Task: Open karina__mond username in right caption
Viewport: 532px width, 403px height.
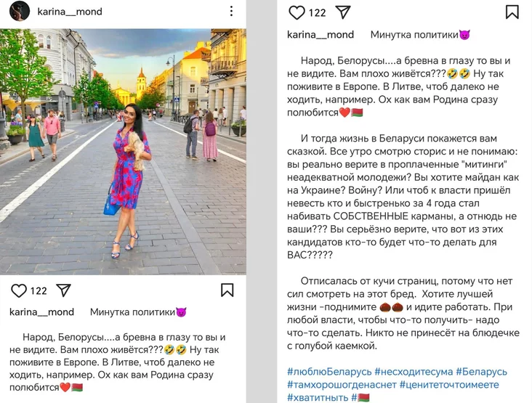Action: click(321, 35)
